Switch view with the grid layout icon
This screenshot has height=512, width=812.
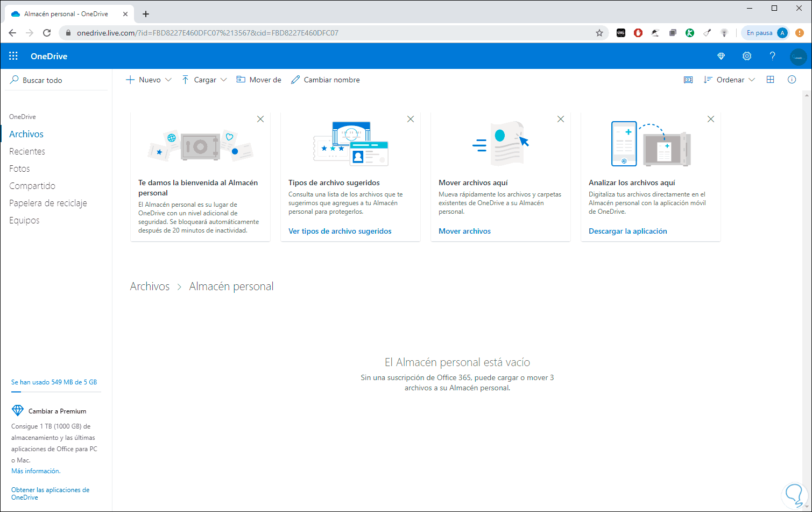pos(770,80)
